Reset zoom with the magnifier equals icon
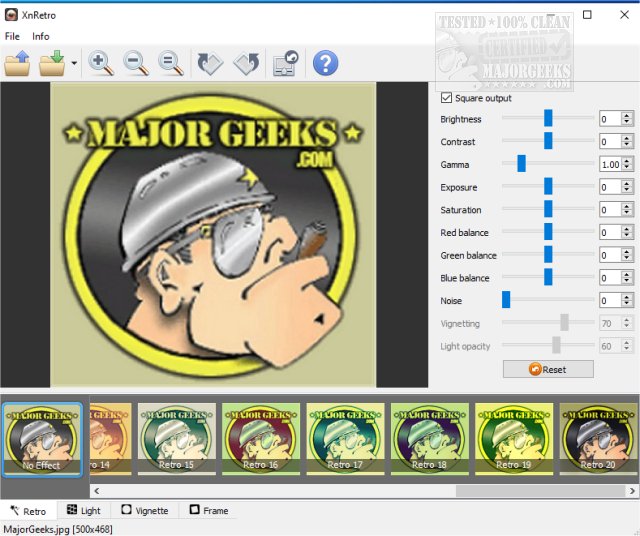640x536 pixels. (x=170, y=63)
